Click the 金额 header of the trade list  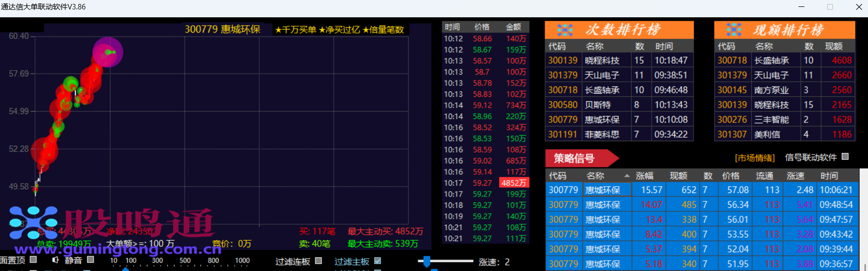[514, 27]
